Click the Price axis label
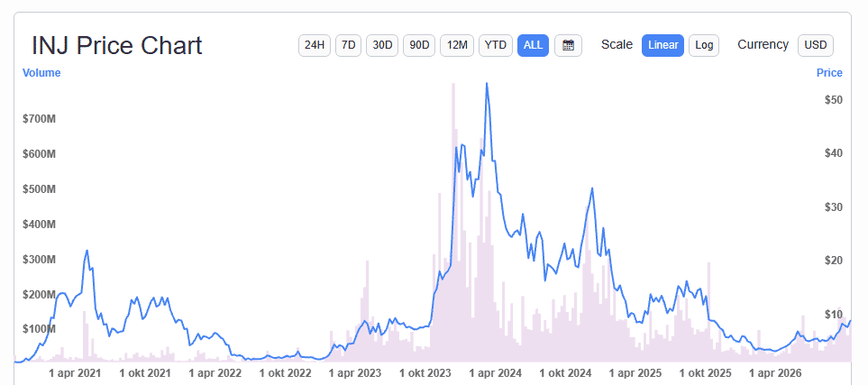Image resolution: width=868 pixels, height=385 pixels. [x=829, y=73]
